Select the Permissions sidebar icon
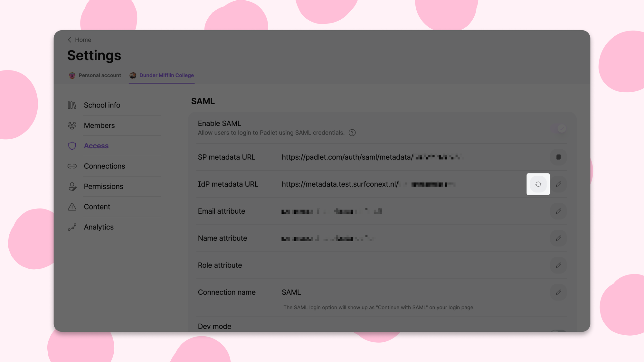This screenshot has width=644, height=362. tap(72, 186)
